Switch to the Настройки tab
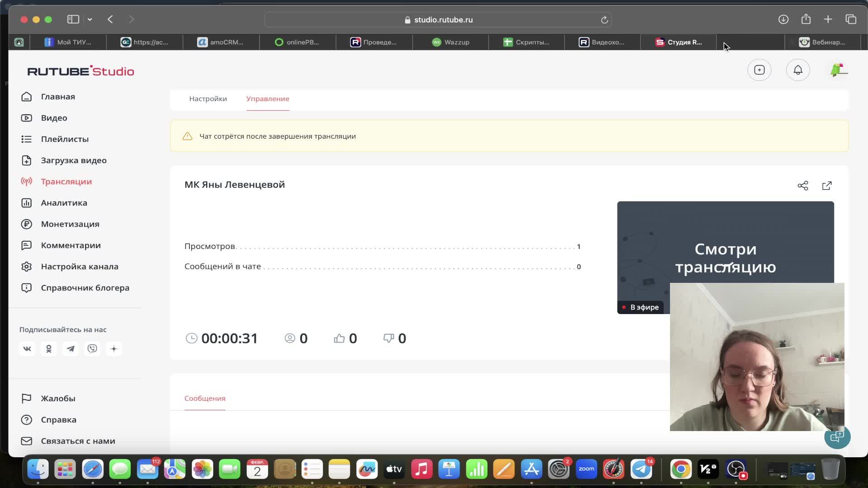 tap(208, 99)
